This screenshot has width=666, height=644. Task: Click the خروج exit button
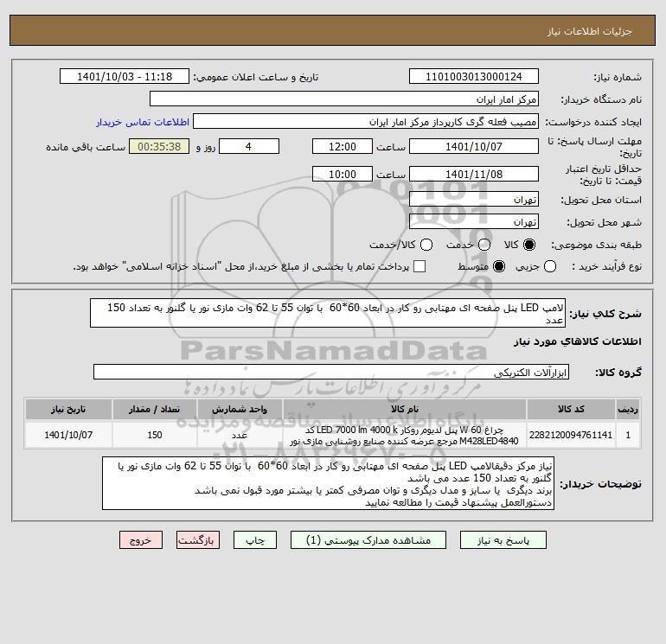141,540
